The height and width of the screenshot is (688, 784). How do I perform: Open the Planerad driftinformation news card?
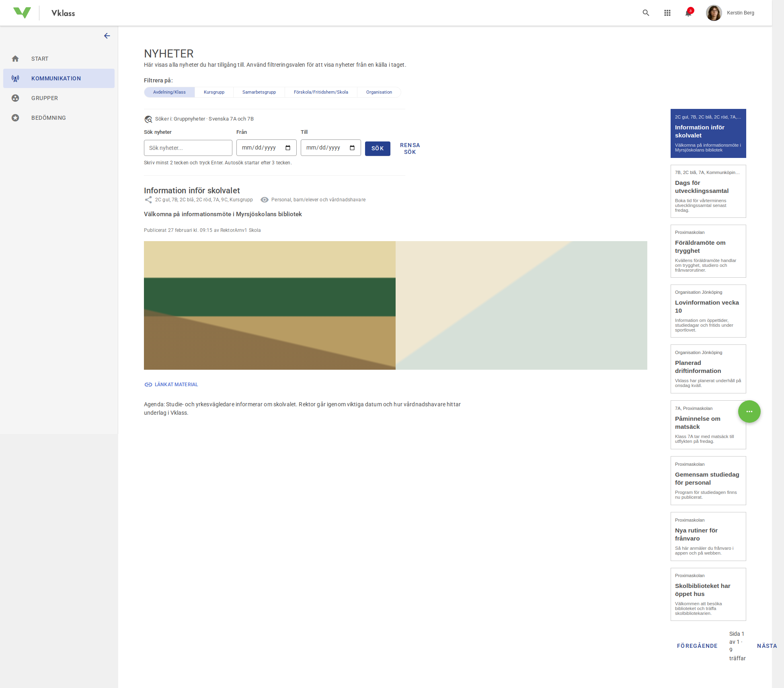[x=708, y=369]
